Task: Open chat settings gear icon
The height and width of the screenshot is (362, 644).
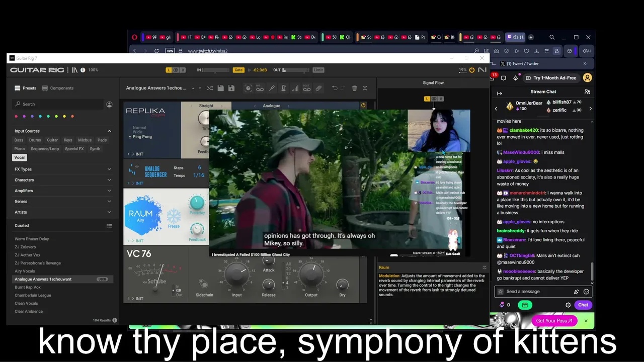Action: (568, 305)
